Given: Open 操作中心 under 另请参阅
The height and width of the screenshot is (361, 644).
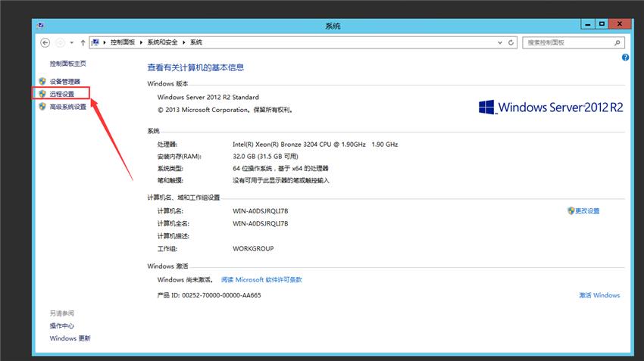Looking at the screenshot, I should 61,325.
